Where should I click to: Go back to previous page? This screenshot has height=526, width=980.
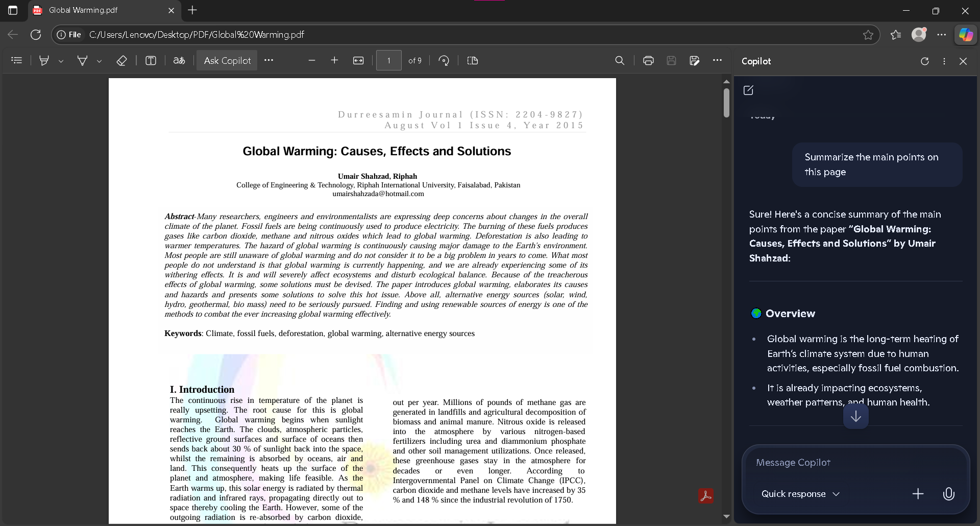[x=13, y=35]
